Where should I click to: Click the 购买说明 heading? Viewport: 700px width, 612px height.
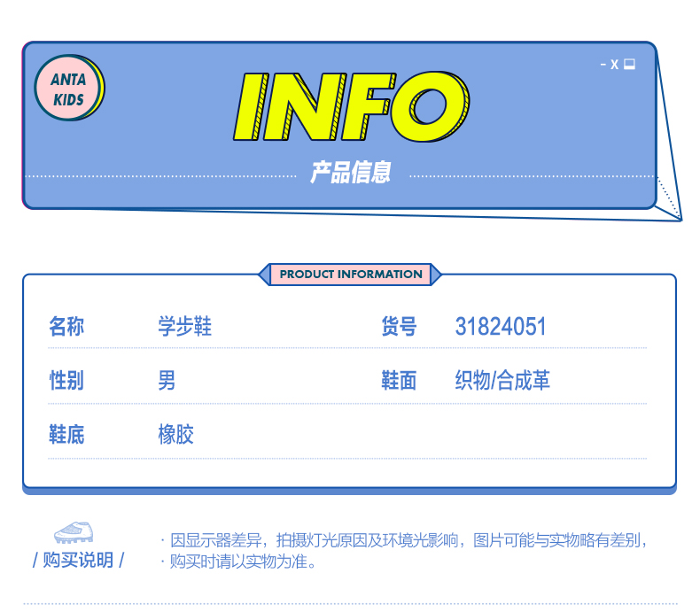coord(78,561)
